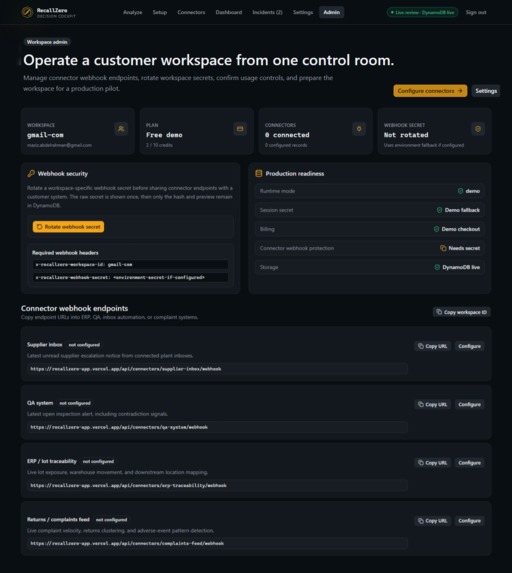Copy URL for Supplier inbox
Image resolution: width=512 pixels, height=573 pixels.
(x=433, y=346)
